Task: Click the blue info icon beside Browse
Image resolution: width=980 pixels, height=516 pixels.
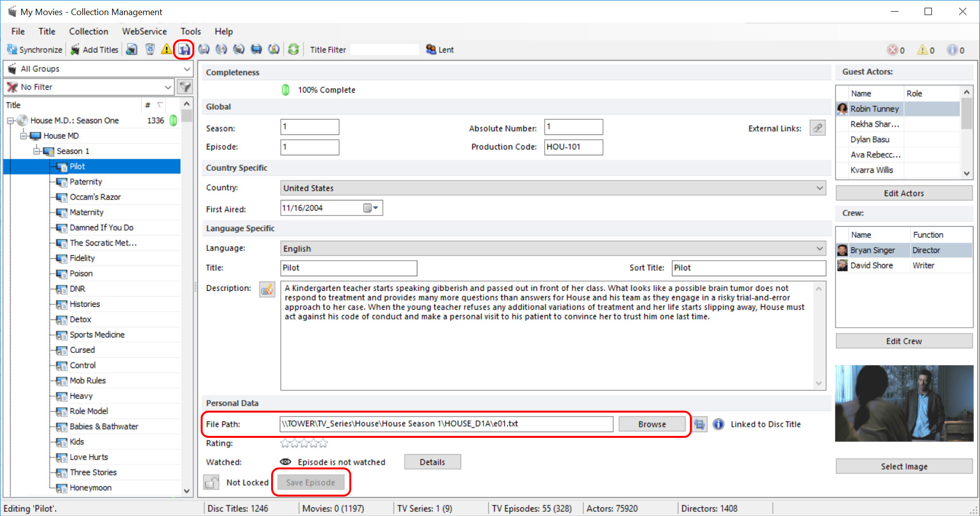Action: tap(719, 424)
